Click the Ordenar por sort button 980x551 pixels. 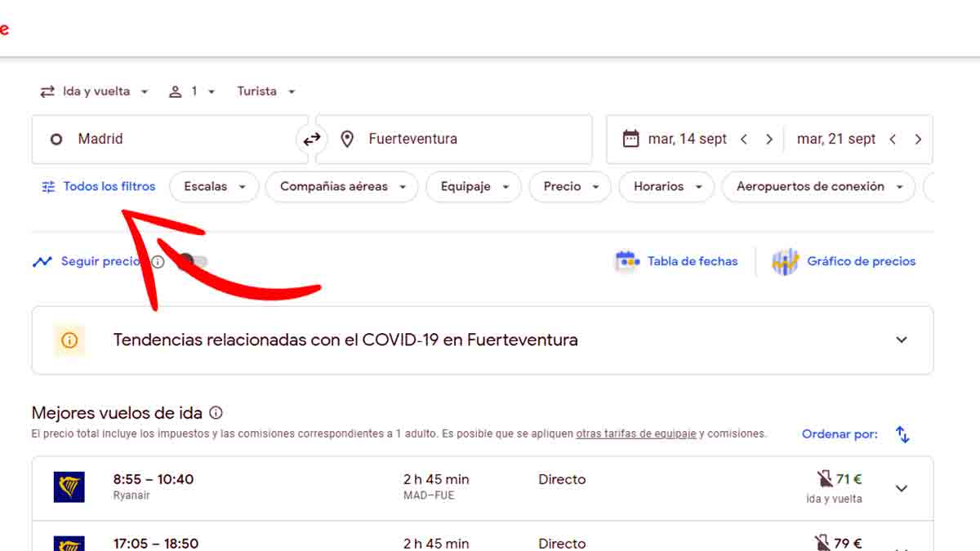[x=840, y=434]
